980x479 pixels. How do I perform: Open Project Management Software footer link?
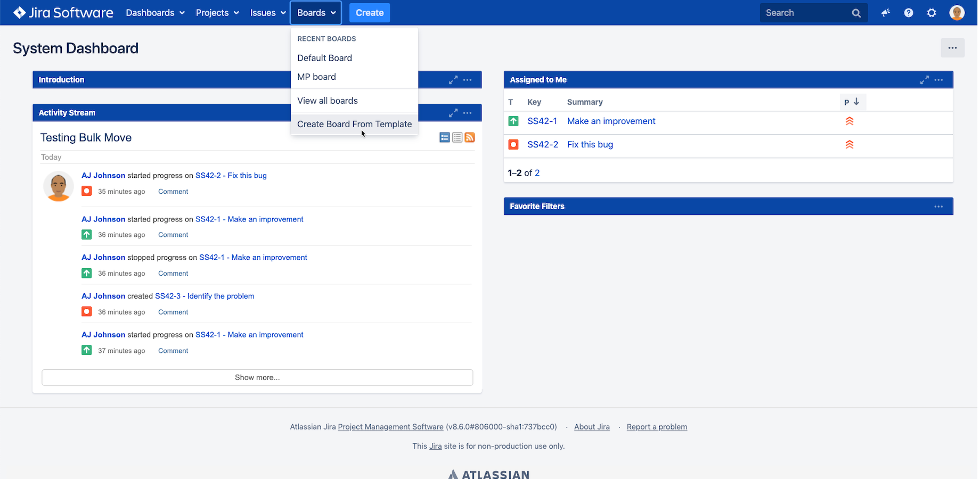[390, 427]
